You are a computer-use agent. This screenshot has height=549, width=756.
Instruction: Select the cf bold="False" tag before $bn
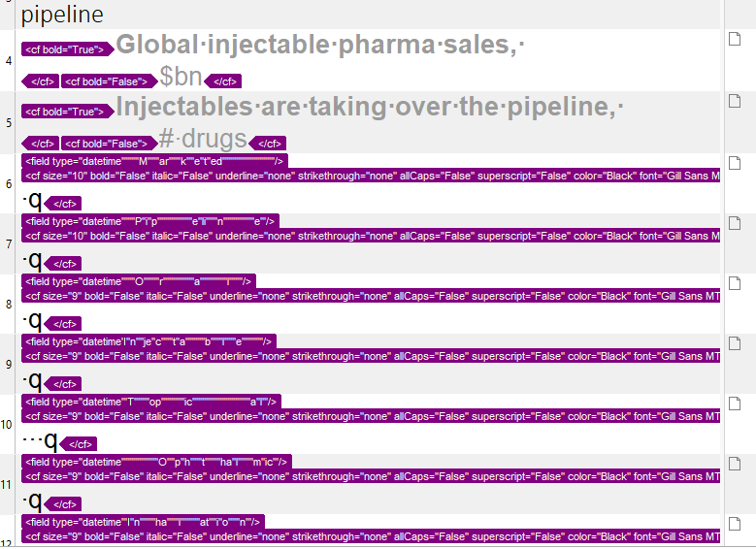click(x=110, y=81)
